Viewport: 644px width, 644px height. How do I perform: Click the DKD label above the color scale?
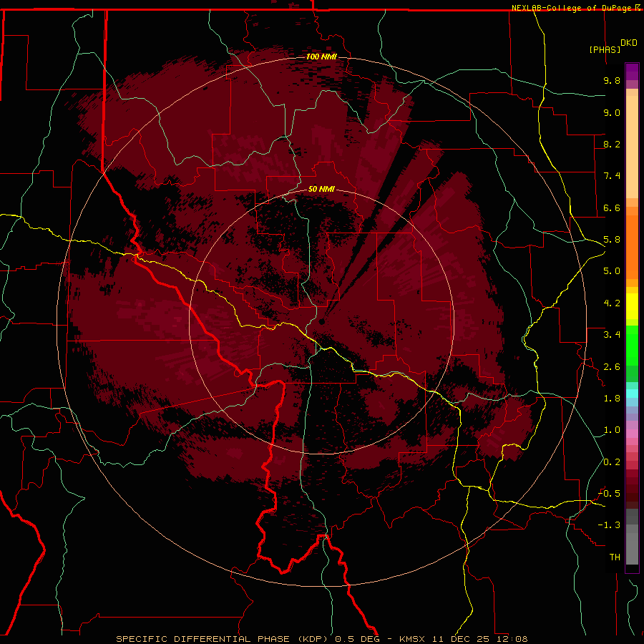point(629,43)
